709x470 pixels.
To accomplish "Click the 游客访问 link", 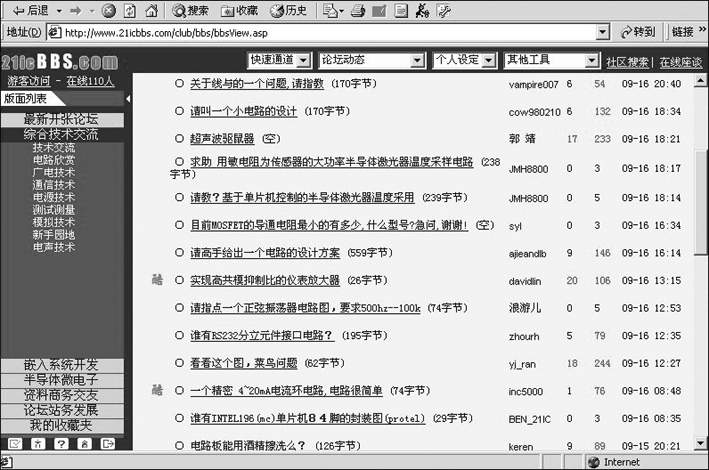I will point(29,81).
